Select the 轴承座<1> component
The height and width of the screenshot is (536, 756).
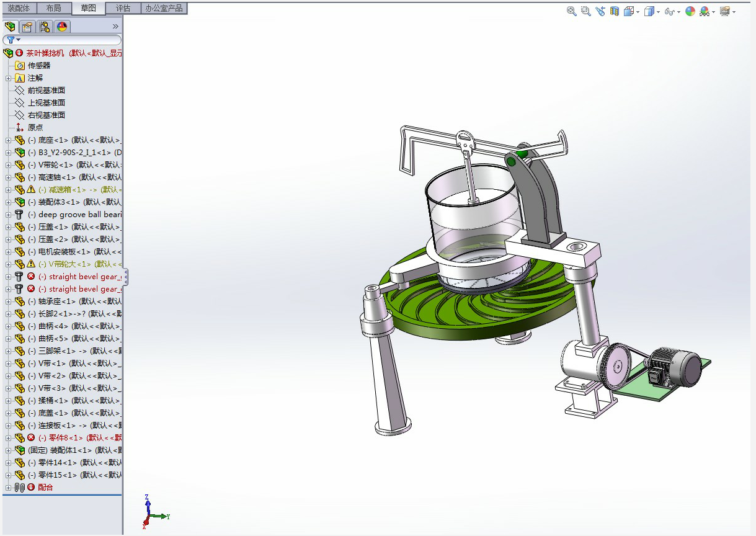pos(74,301)
